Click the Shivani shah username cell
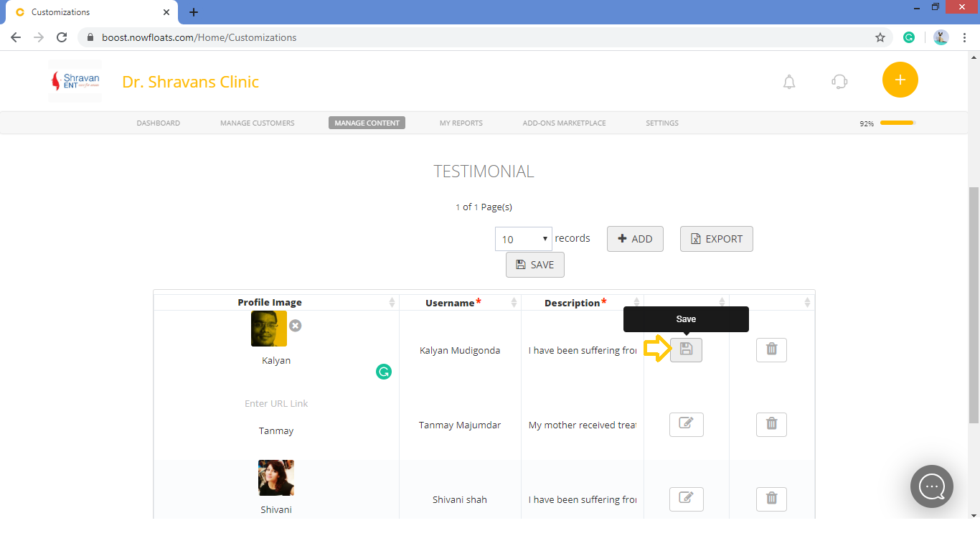The image size is (980, 551). click(460, 499)
